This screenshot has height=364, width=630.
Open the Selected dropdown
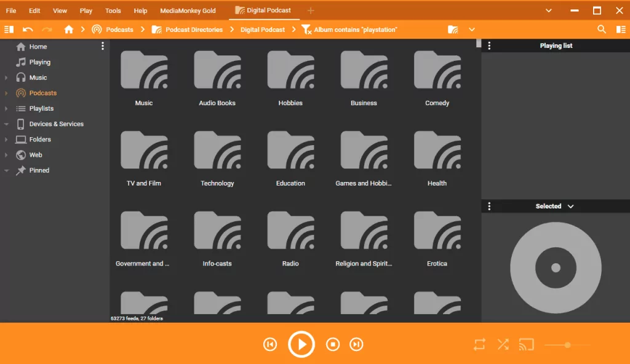click(x=554, y=206)
